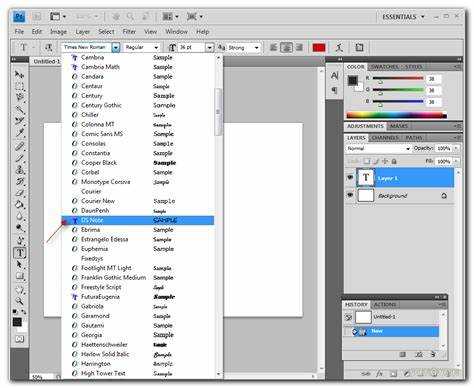
Task: Choose Georgia from font list
Action: [138, 335]
